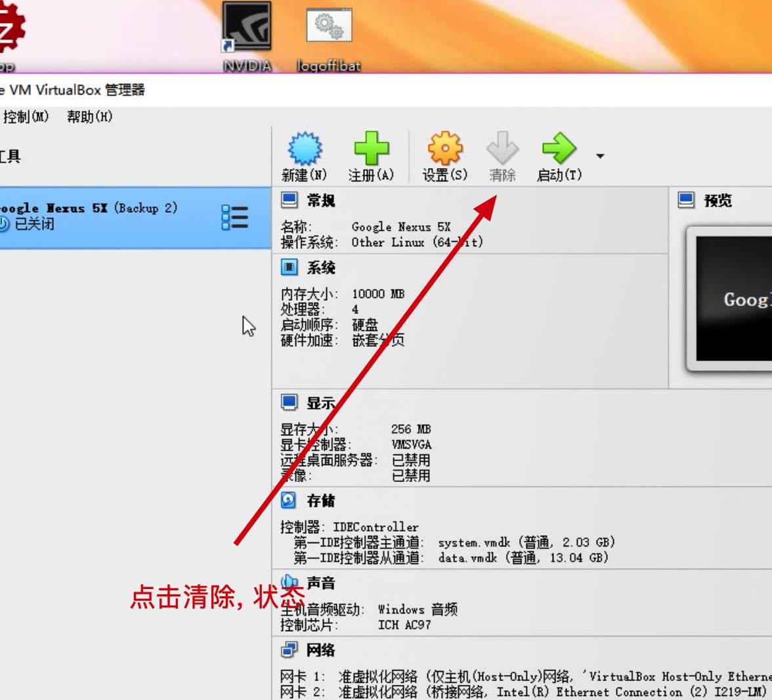Click the Register (注册) green plus icon

pyautogui.click(x=372, y=148)
